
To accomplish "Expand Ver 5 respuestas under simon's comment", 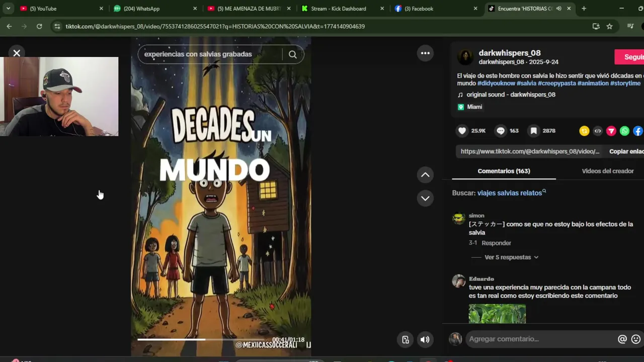I will click(511, 257).
